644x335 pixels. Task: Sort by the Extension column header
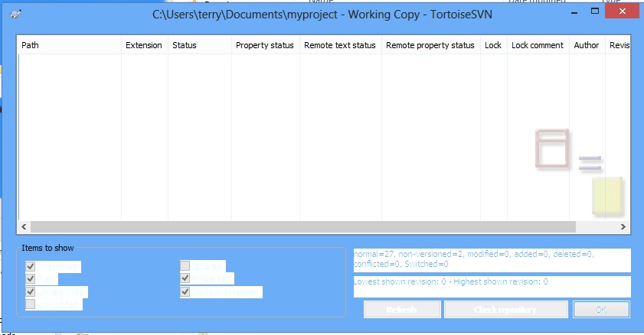click(145, 45)
